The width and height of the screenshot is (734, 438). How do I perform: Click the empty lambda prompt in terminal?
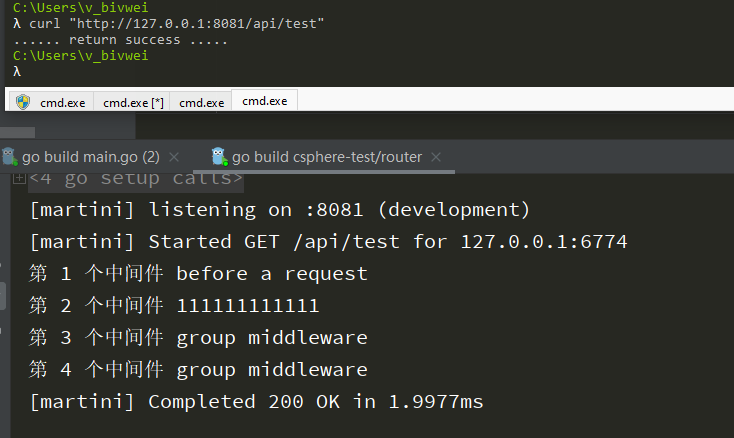pos(17,72)
